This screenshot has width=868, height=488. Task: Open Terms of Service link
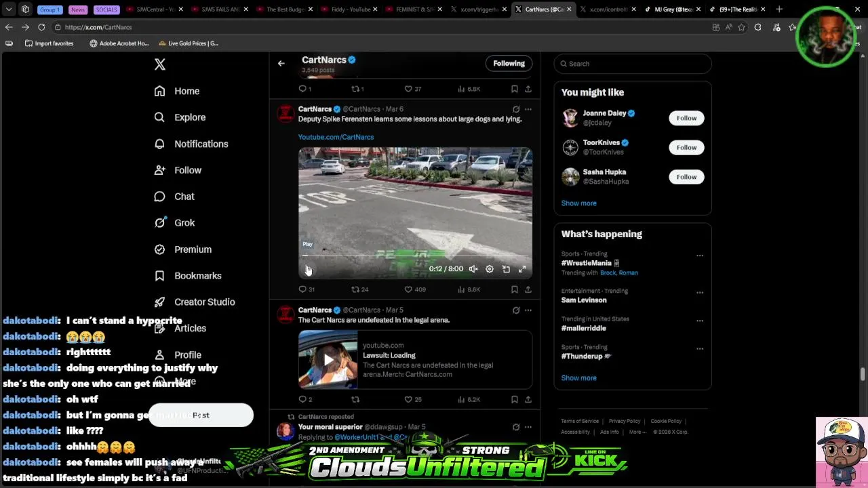tap(580, 422)
